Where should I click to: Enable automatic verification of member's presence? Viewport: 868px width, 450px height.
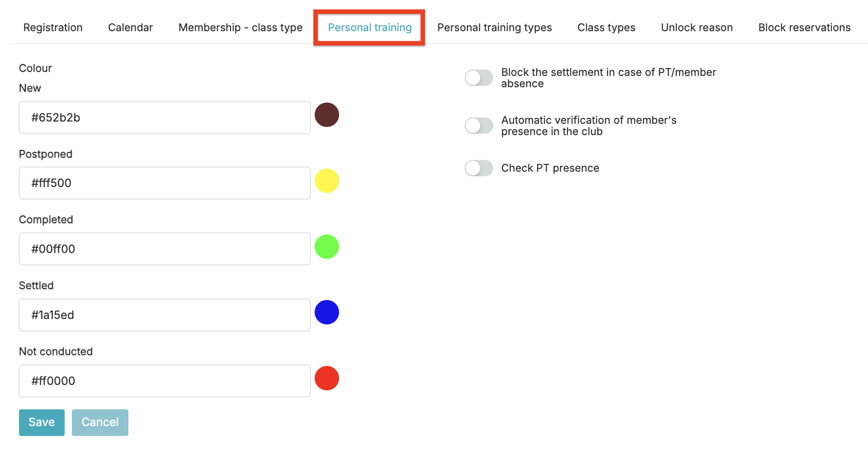tap(479, 126)
